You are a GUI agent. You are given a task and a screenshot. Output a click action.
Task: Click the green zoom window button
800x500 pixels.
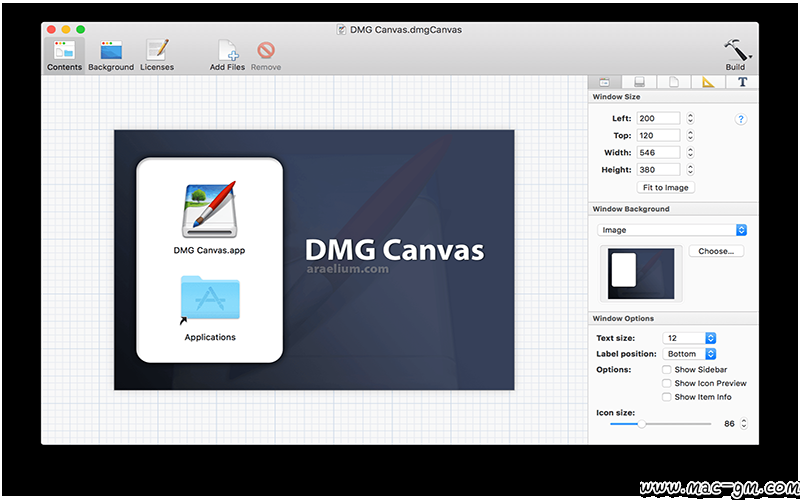point(81,30)
